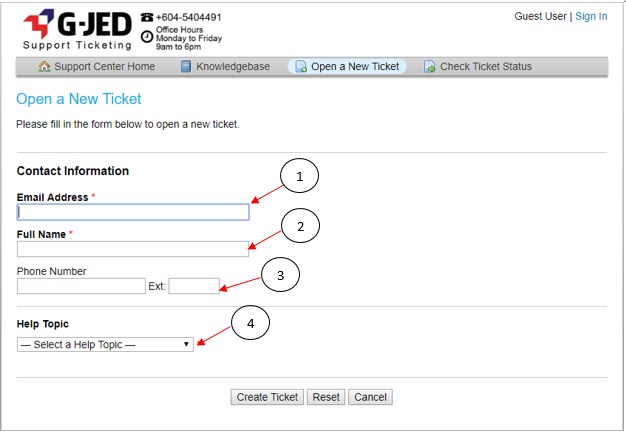626x433 pixels.
Task: Click the telephone icon beside the phone number
Action: pos(147,17)
